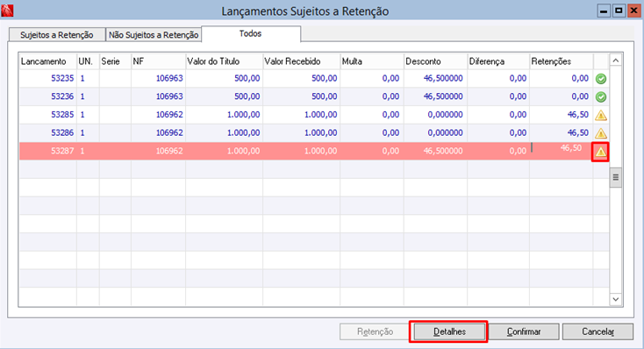This screenshot has height=349, width=644.
Task: Click Desconto column header
Action: click(x=435, y=61)
